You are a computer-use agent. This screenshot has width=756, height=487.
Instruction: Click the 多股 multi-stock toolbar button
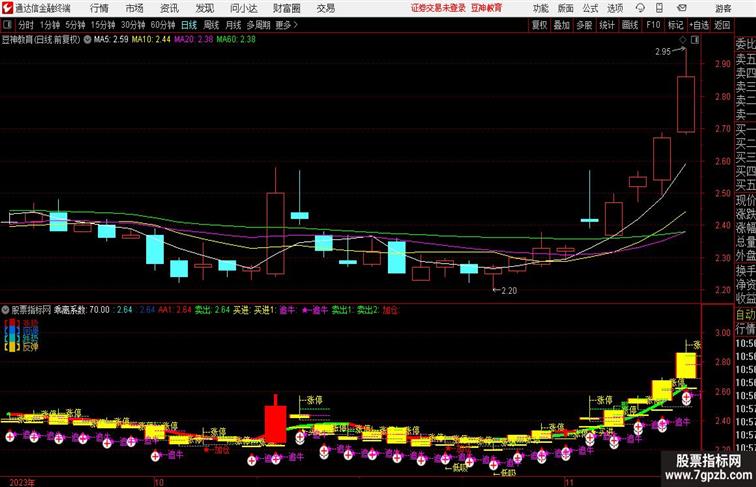584,25
